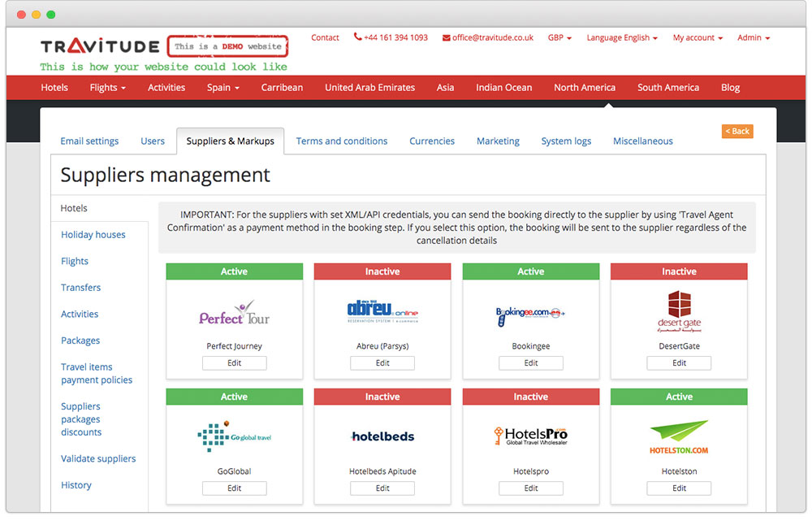Click the Abreu online supplier logo
Viewport: 812px width, 525px height.
click(x=382, y=312)
